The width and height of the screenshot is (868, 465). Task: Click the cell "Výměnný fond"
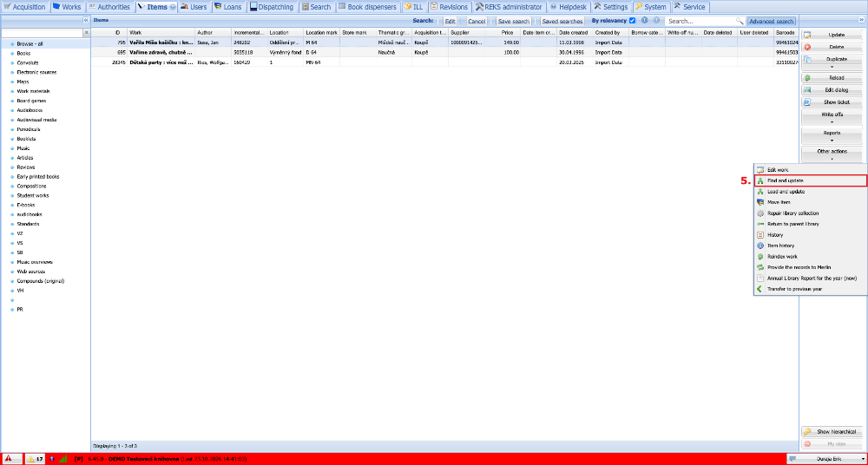285,52
